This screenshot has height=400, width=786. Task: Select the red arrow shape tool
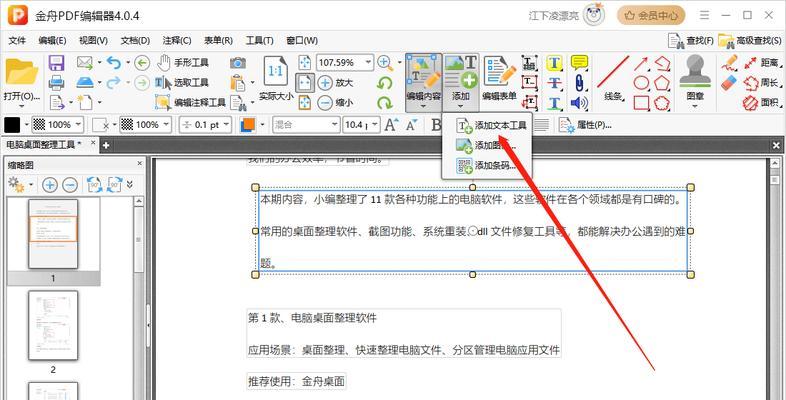pos(641,63)
